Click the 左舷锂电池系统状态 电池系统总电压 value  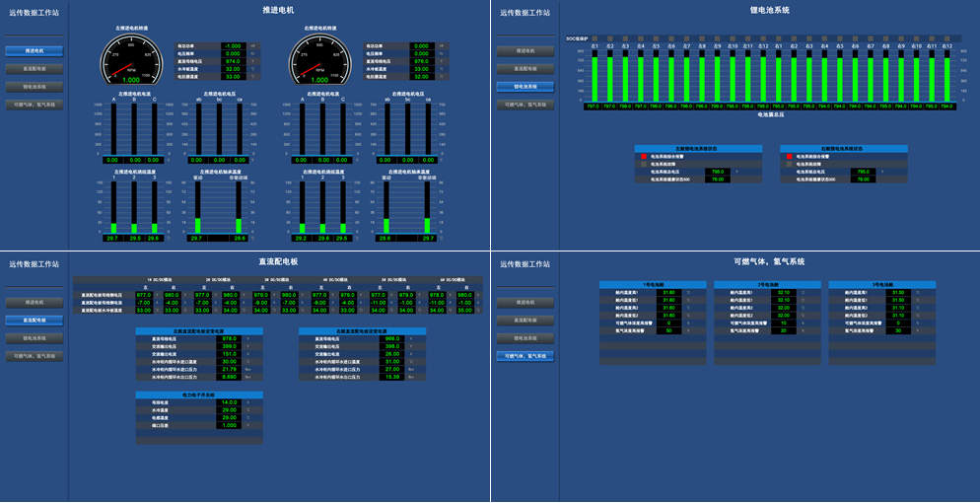click(x=717, y=172)
